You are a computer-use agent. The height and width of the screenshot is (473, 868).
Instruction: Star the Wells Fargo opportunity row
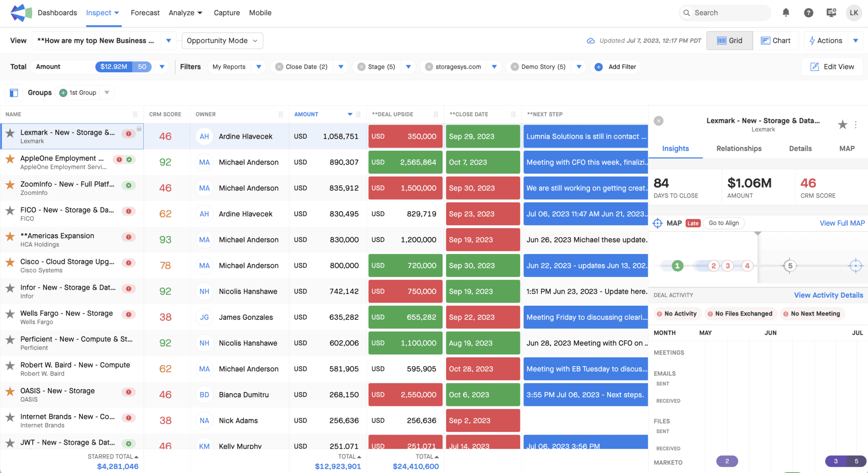[x=10, y=314]
